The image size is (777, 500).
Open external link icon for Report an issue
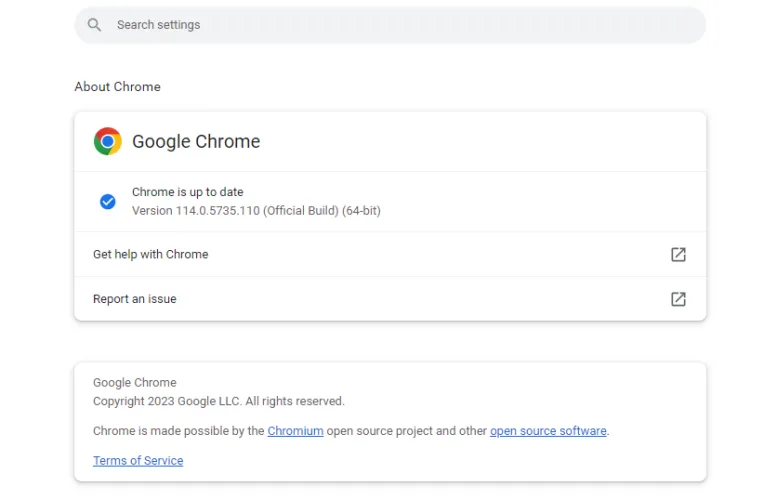click(x=678, y=299)
